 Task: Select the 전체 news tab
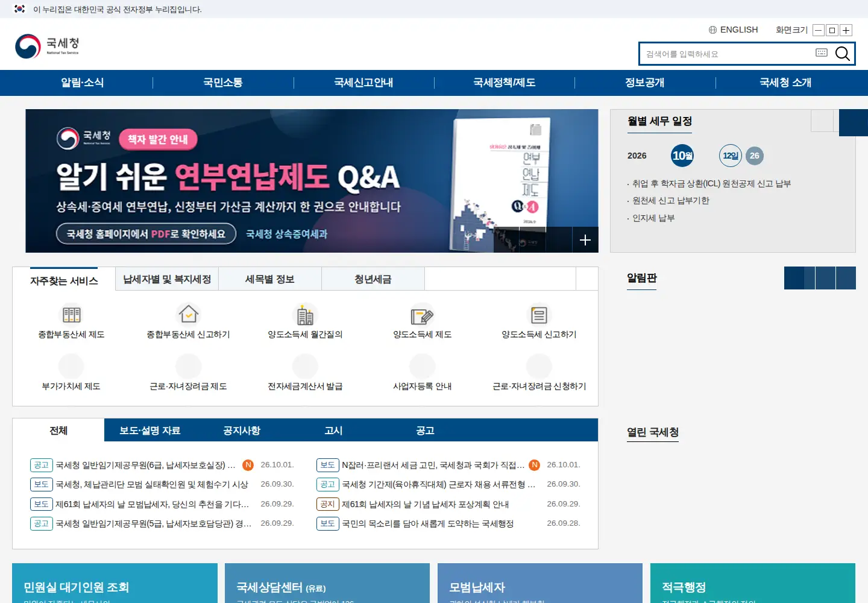58,431
